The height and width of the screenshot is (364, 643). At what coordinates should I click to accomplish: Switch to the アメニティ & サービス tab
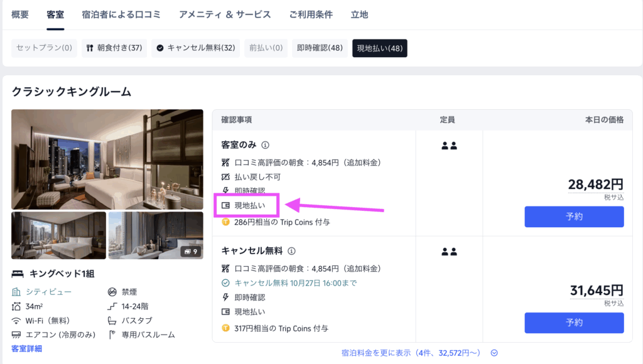(225, 14)
